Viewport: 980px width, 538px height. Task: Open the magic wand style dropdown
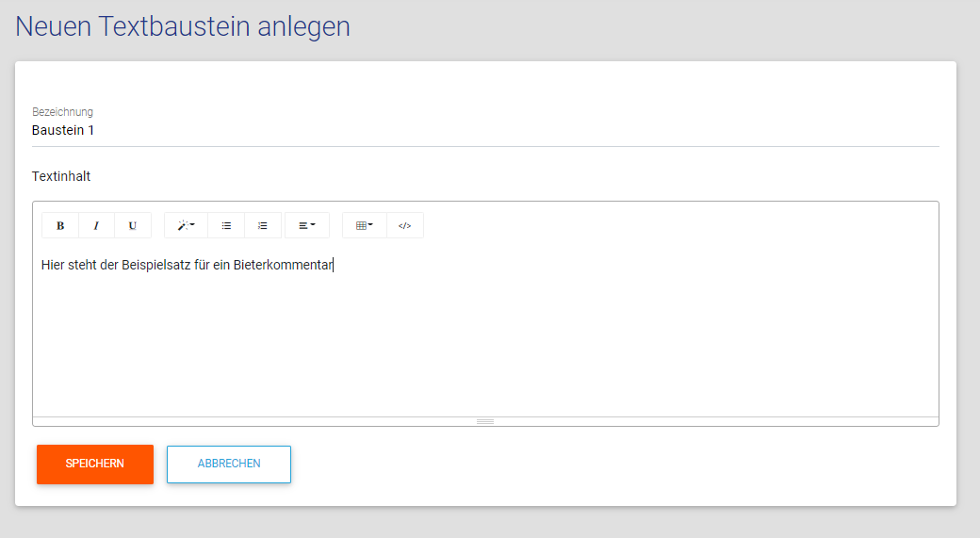[186, 226]
